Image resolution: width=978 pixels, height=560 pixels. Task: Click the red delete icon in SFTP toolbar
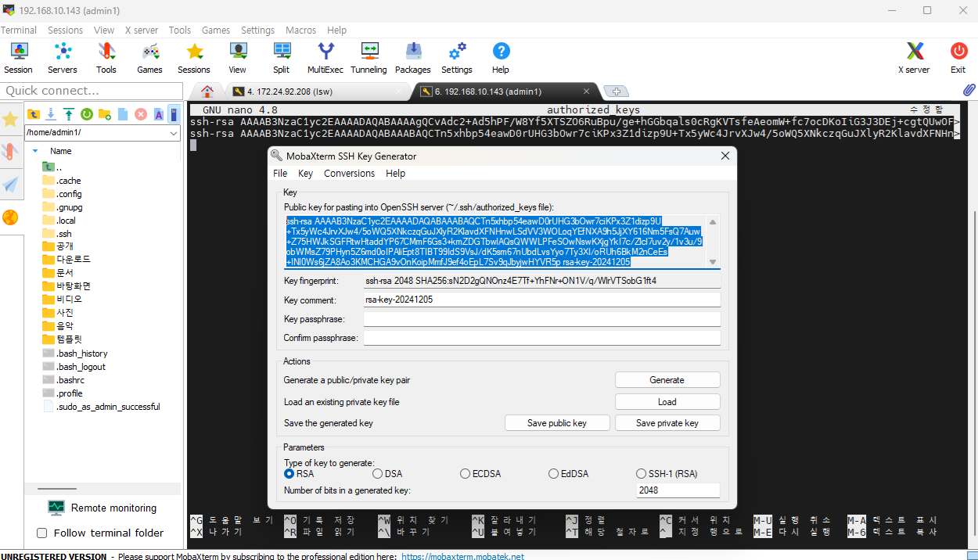141,114
